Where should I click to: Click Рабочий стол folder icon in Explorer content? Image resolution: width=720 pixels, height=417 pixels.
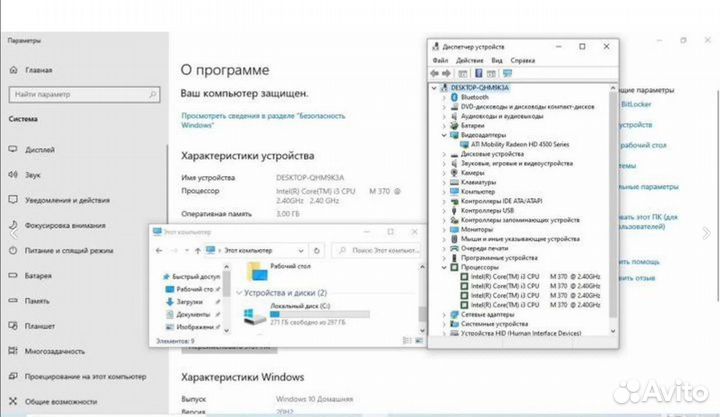(257, 271)
